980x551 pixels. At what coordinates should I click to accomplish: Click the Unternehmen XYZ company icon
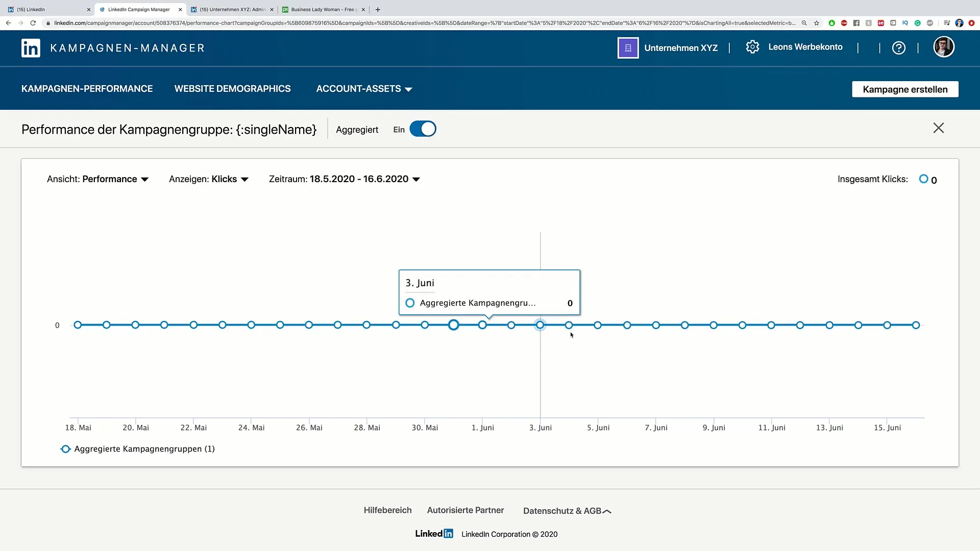pyautogui.click(x=628, y=48)
